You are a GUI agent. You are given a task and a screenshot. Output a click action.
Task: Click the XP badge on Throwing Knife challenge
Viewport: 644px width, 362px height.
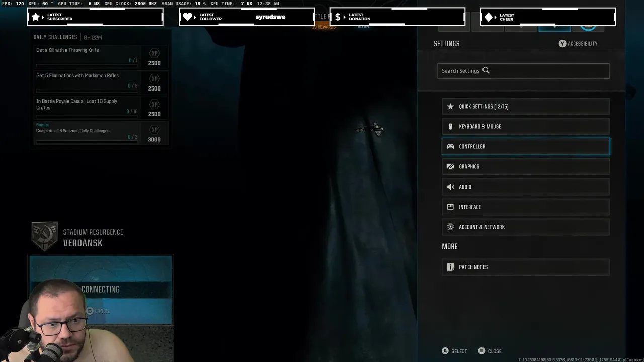154,53
